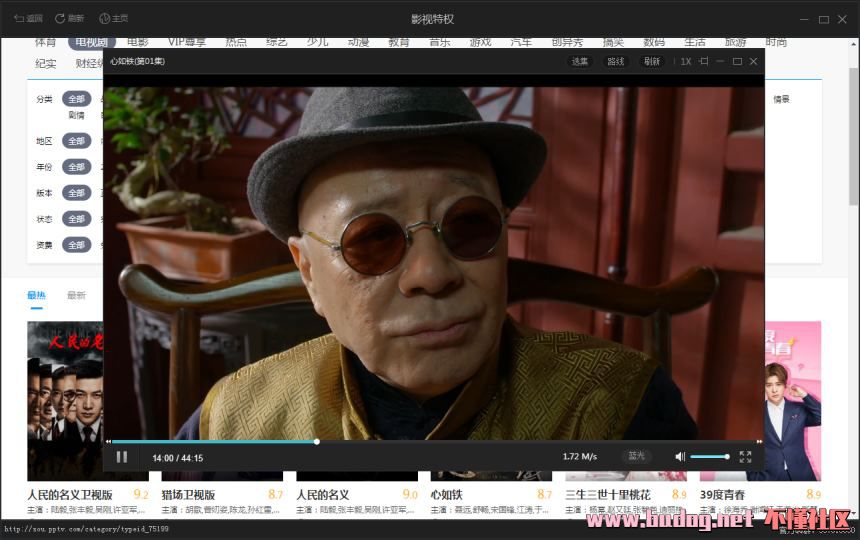This screenshot has width=860, height=540.
Task: Open the 三生三世十里桃花 title link
Action: pos(608,494)
